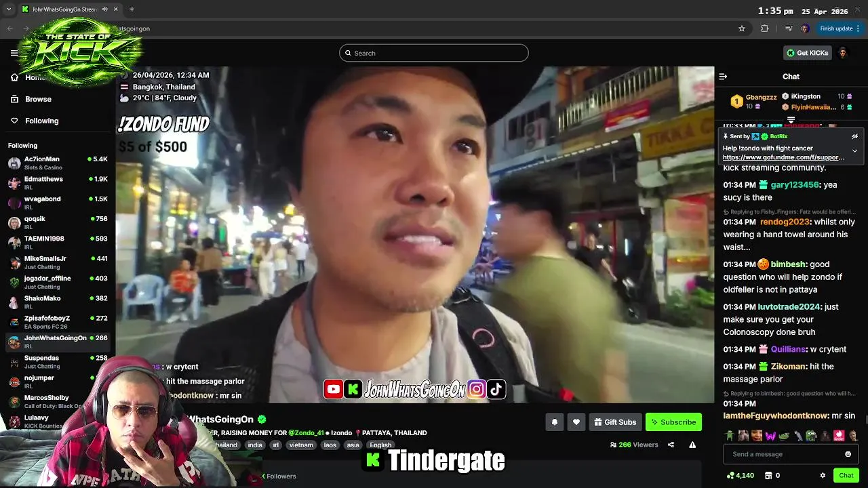Click the @Zondo_41 mention in title
The image size is (868, 488).
pyautogui.click(x=306, y=433)
